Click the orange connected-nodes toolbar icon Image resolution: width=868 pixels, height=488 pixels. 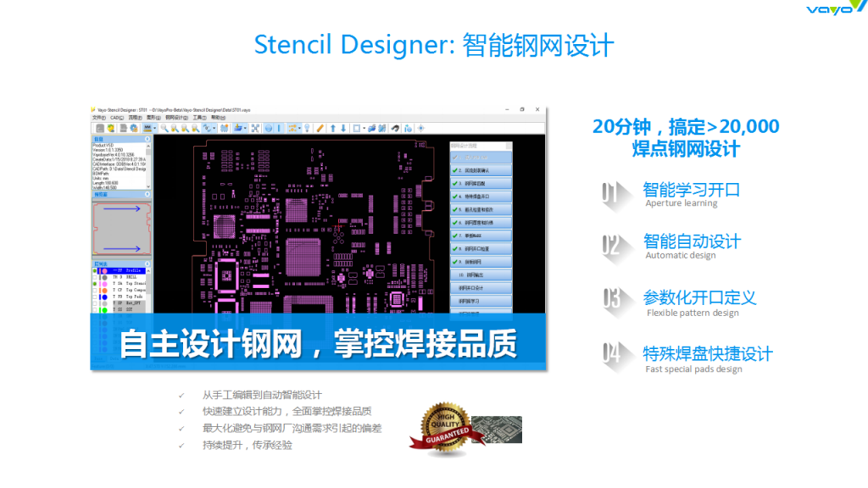click(x=292, y=129)
